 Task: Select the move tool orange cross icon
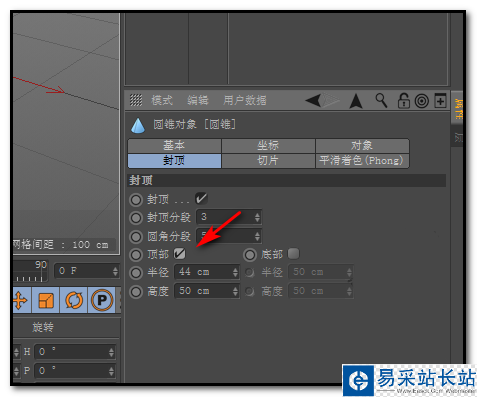[x=20, y=300]
